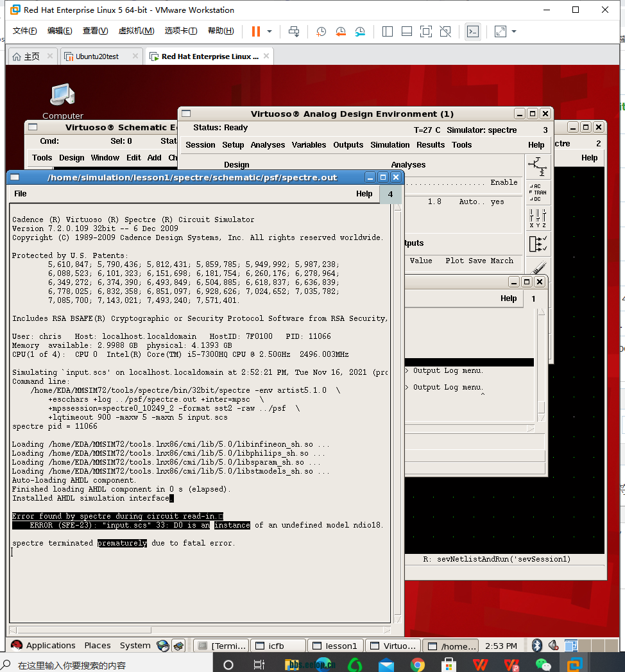Switch to Unity mode icon
The width and height of the screenshot is (625, 672).
445,31
